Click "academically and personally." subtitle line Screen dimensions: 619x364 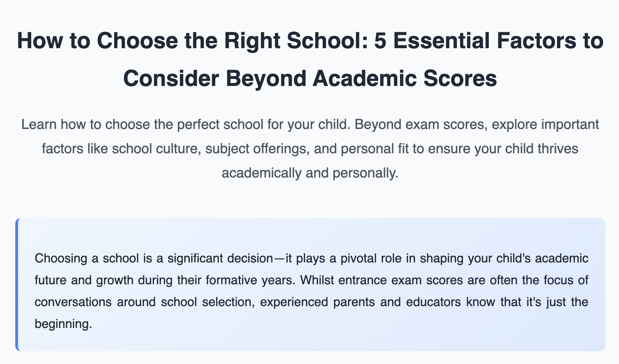[310, 173]
